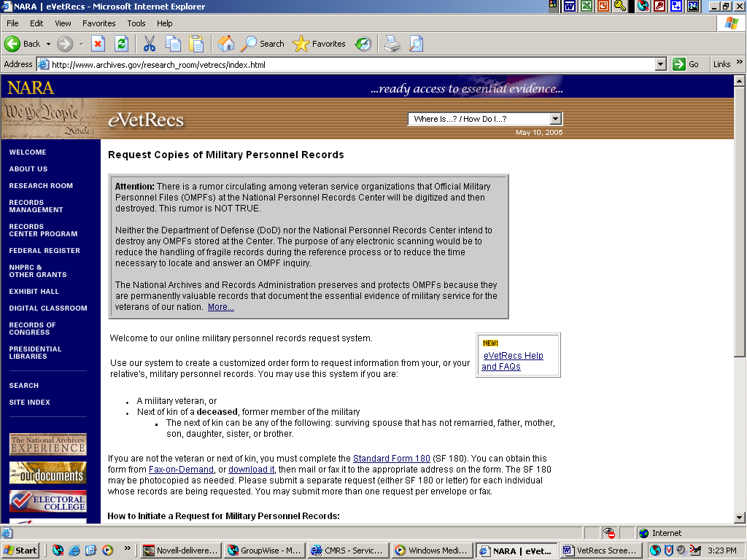Open the Forward button history dropdown arrow
Image resolution: width=747 pixels, height=560 pixels.
[81, 44]
